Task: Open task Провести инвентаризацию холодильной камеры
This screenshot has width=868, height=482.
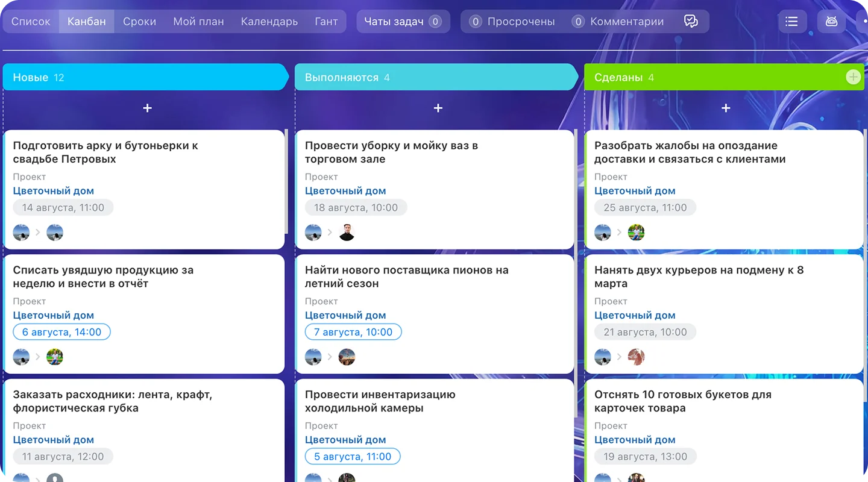Action: click(380, 401)
